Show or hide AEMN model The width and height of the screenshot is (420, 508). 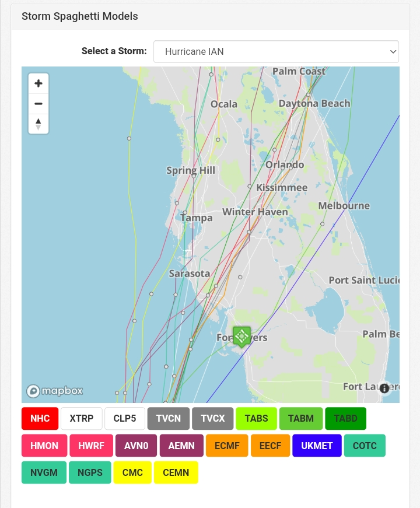click(x=181, y=446)
